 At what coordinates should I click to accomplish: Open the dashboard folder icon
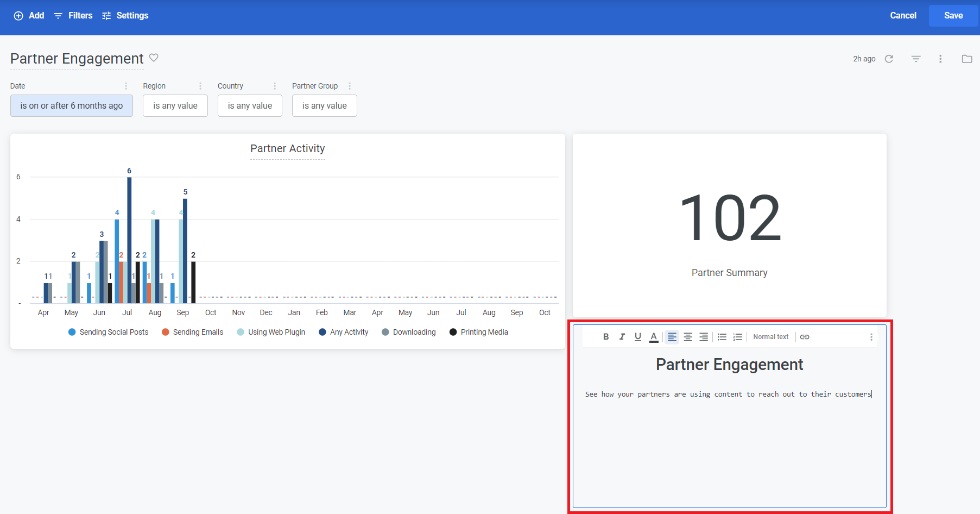(967, 59)
